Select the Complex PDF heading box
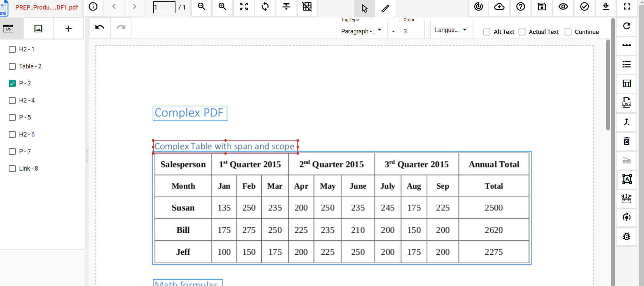The image size is (644, 286). click(190, 113)
